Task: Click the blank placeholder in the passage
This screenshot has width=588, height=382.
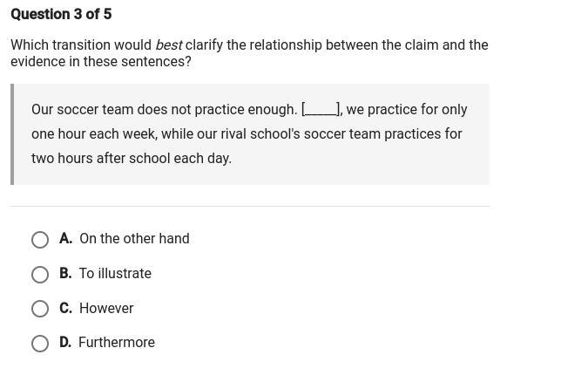Action: 320,110
